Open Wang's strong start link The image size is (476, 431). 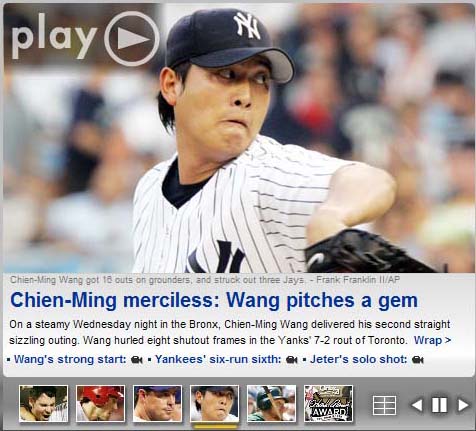coord(70,359)
